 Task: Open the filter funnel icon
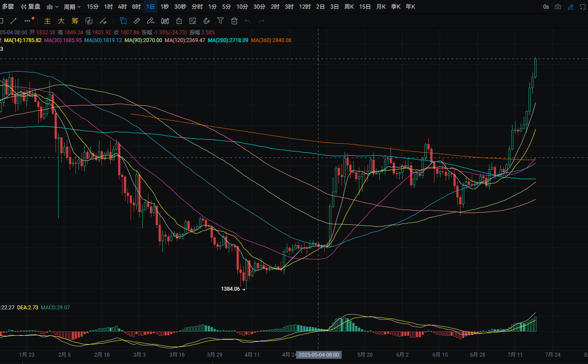point(220,21)
